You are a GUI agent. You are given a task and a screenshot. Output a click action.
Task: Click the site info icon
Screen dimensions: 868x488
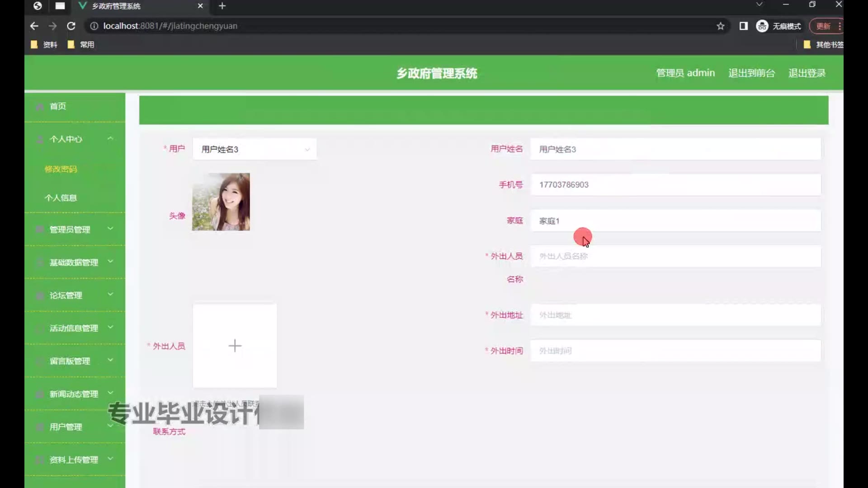[x=94, y=26]
